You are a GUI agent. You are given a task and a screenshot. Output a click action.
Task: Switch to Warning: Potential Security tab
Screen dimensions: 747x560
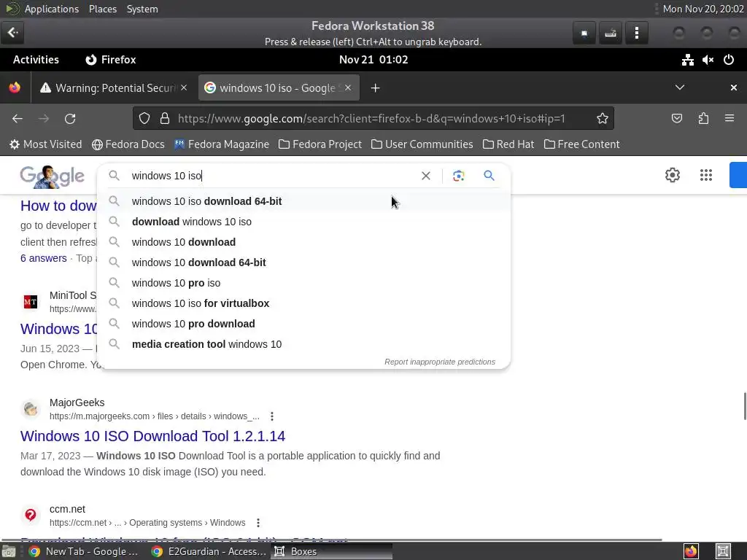pos(113,88)
